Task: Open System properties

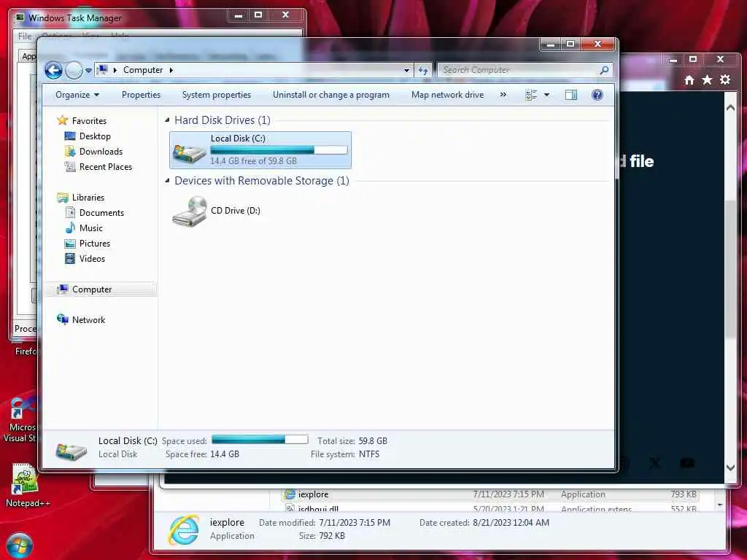Action: (x=216, y=95)
